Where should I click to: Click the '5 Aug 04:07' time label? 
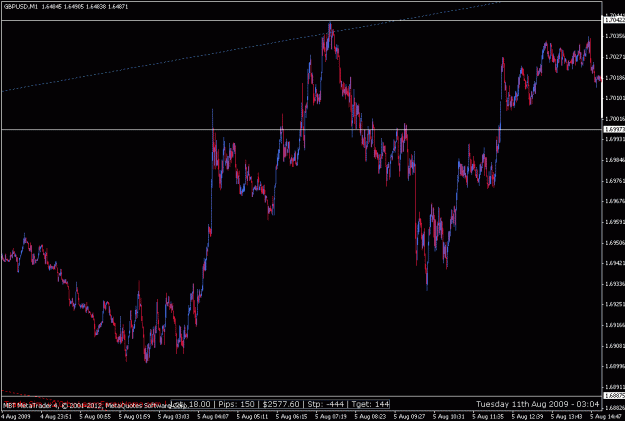[213, 417]
